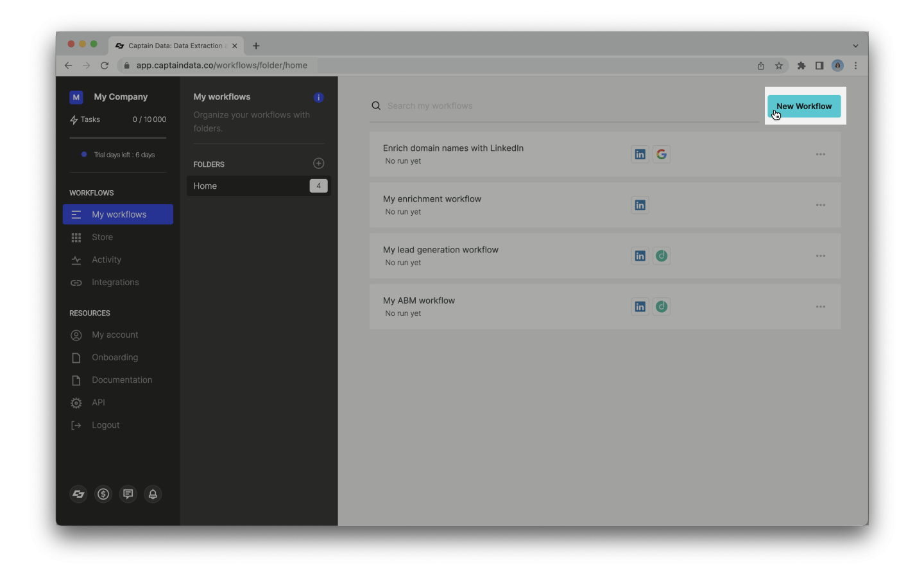
Task: Toggle browser side panel icon
Action: click(x=819, y=66)
